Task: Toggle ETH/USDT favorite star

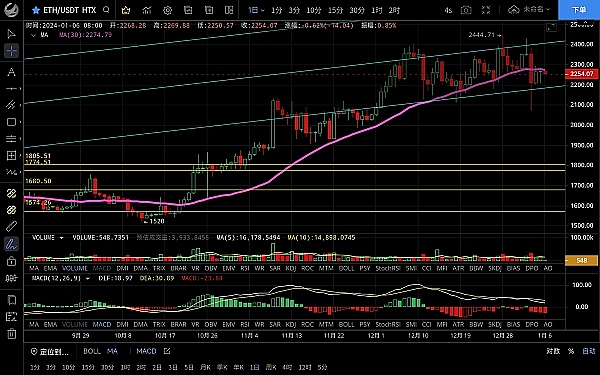Action: (x=36, y=10)
